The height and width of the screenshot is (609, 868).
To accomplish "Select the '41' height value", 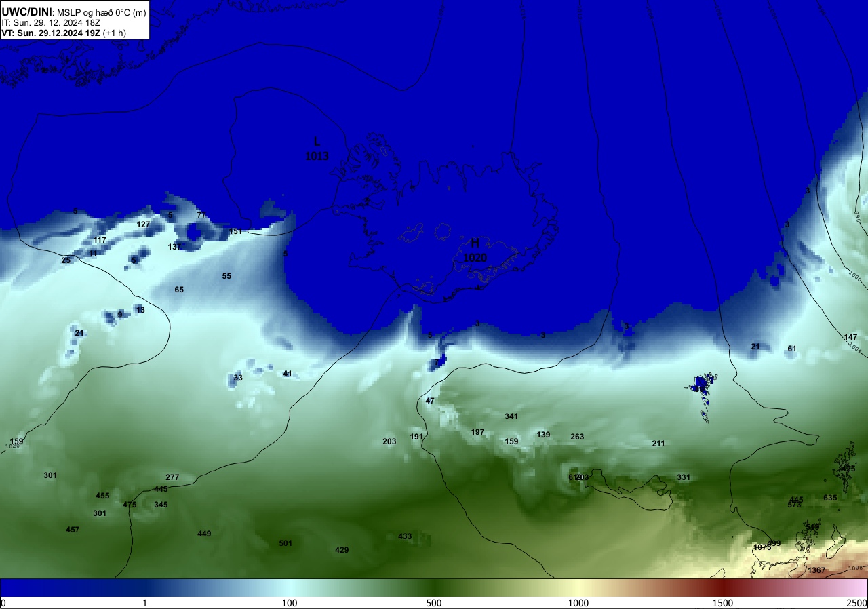I will point(288,374).
